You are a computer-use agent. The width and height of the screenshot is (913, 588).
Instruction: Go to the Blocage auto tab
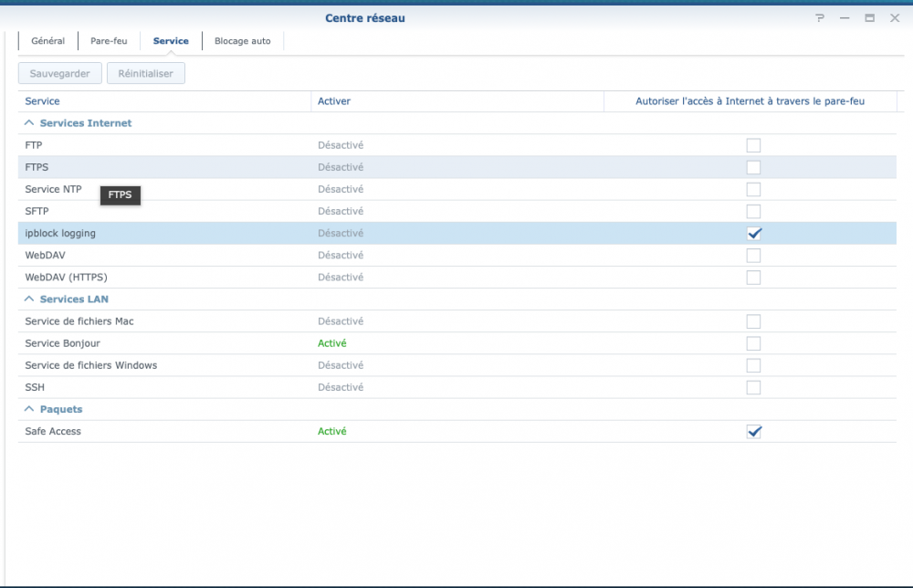coord(243,41)
